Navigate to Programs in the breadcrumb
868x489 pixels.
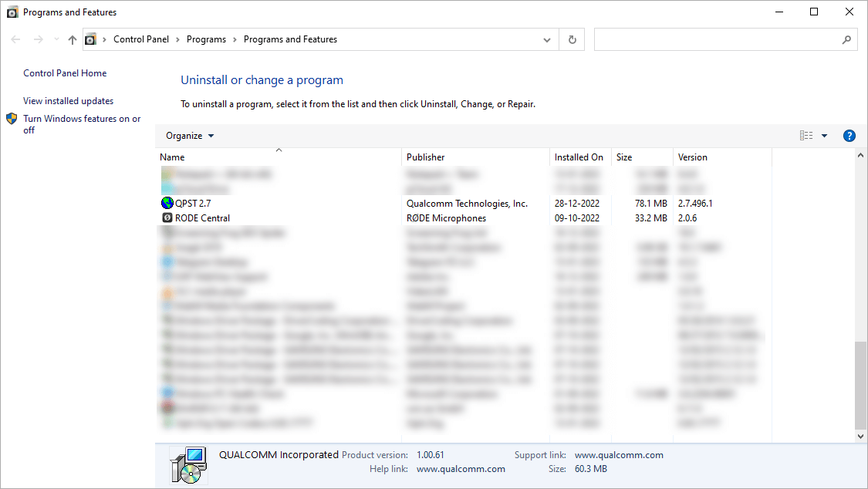point(206,39)
